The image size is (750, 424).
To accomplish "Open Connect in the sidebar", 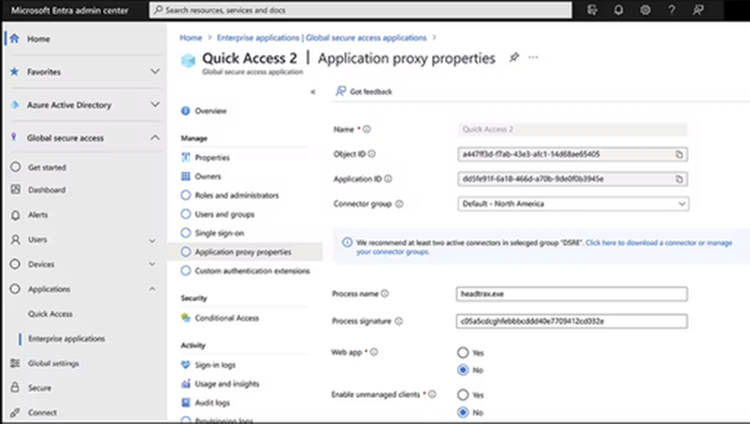I will 42,413.
